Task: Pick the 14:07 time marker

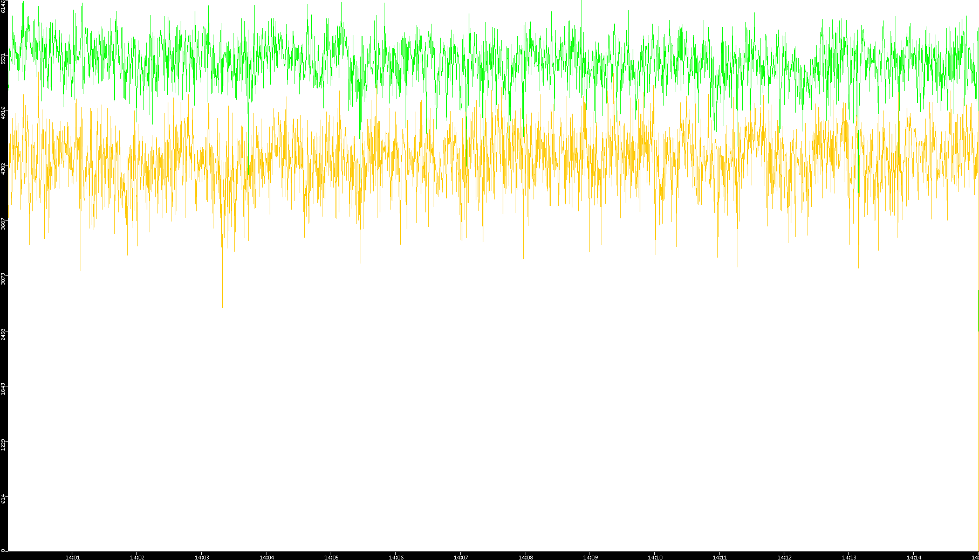Action: [x=461, y=557]
